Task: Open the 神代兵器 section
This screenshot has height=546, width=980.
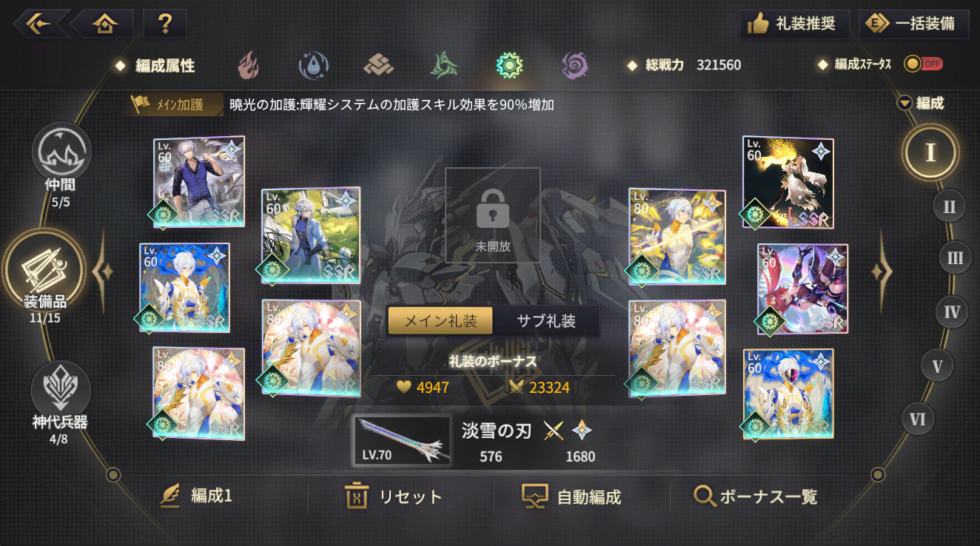Action: (x=61, y=403)
